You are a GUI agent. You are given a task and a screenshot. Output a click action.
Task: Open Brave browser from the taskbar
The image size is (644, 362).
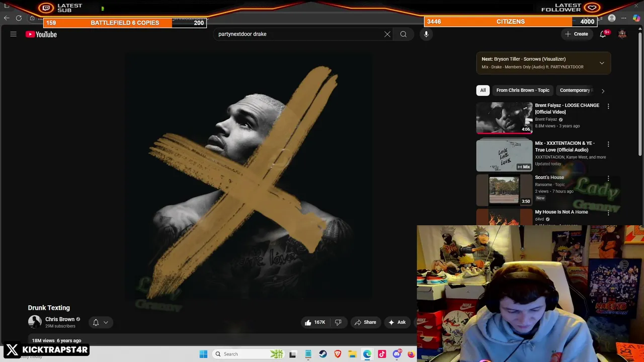click(x=338, y=354)
